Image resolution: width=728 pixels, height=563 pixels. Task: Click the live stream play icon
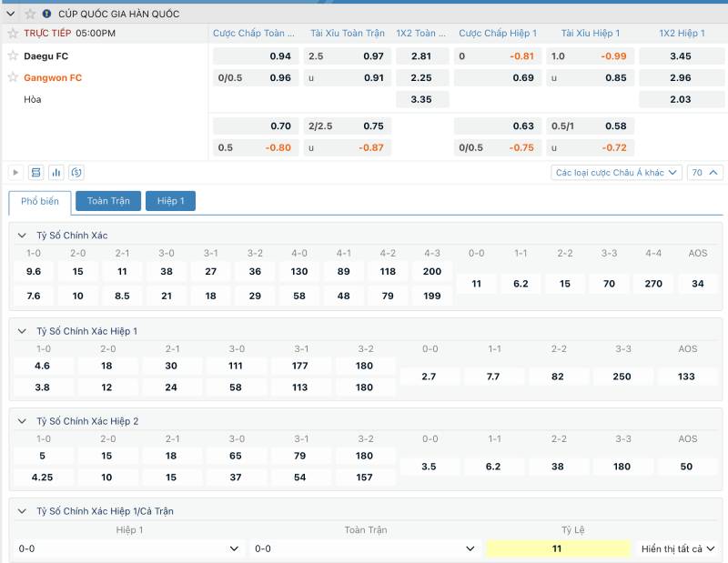pyautogui.click(x=15, y=172)
